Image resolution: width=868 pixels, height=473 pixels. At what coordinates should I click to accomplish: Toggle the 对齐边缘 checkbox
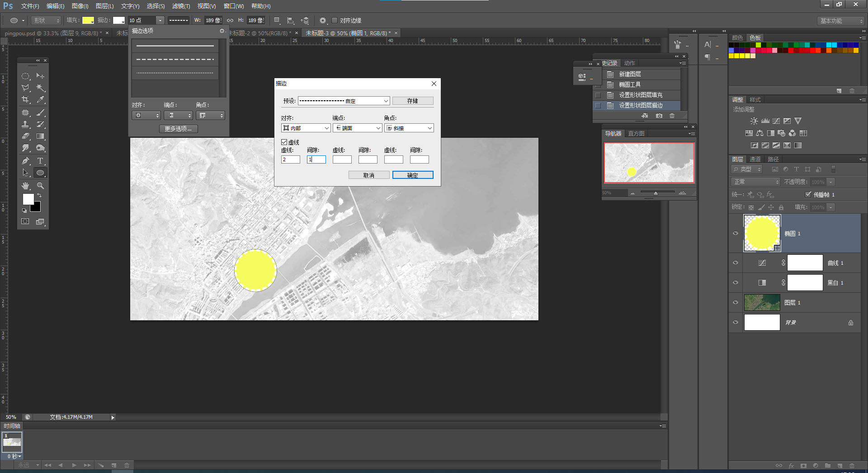[x=335, y=20]
